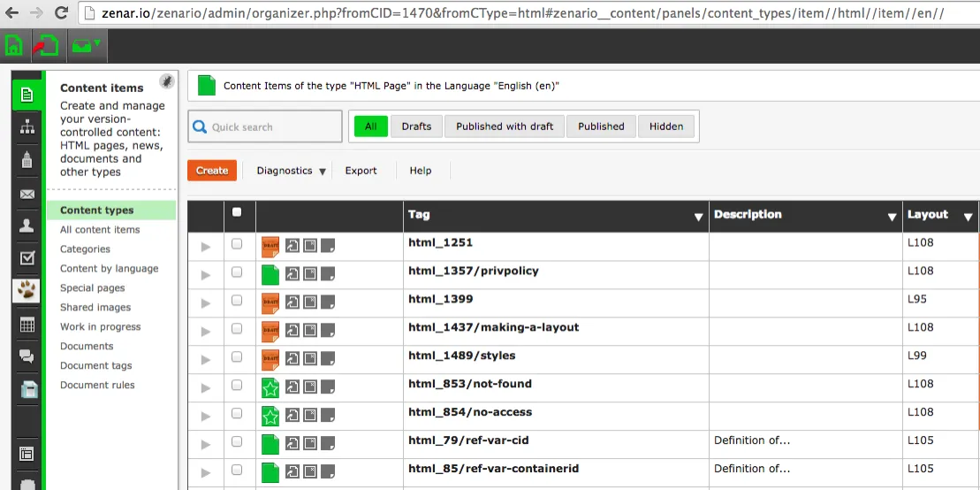Click the green home icon in top toolbar

tap(14, 46)
